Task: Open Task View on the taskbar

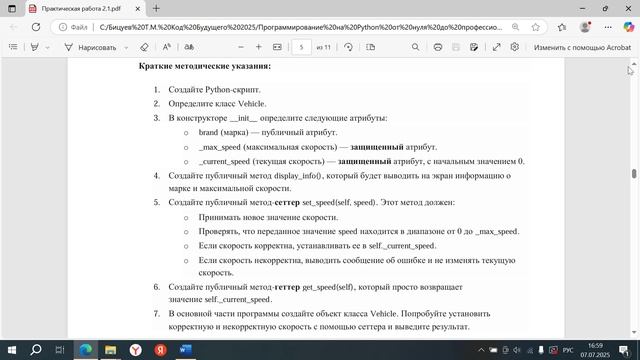Action: pos(60,350)
